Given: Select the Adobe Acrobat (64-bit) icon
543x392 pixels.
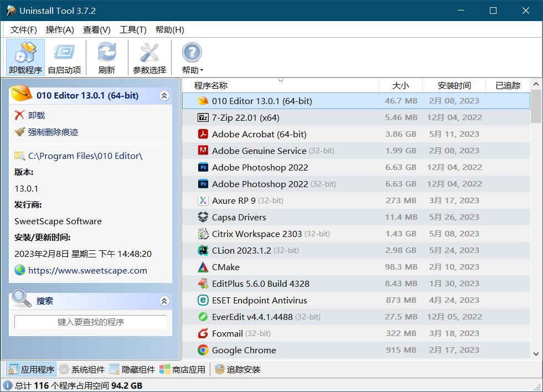Looking at the screenshot, I should tap(203, 134).
